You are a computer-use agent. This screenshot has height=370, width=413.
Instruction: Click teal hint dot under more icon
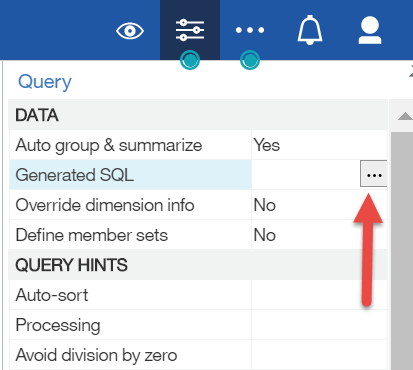pyautogui.click(x=250, y=60)
